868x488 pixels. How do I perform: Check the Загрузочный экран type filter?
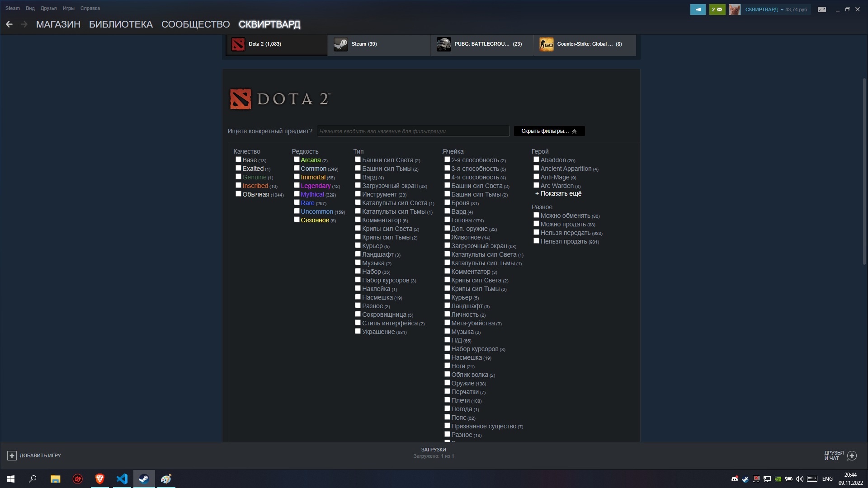[358, 185]
